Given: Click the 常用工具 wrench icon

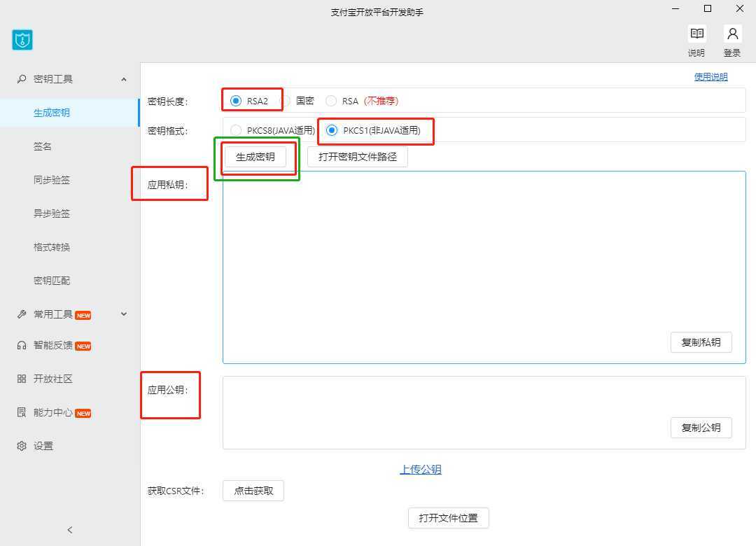Looking at the screenshot, I should click(21, 314).
